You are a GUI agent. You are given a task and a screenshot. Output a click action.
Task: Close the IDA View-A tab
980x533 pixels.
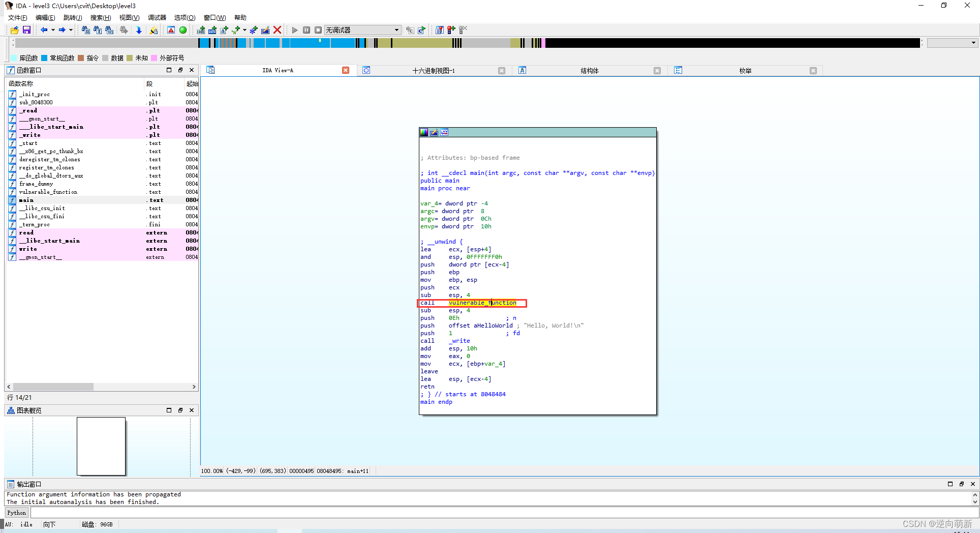(x=346, y=70)
